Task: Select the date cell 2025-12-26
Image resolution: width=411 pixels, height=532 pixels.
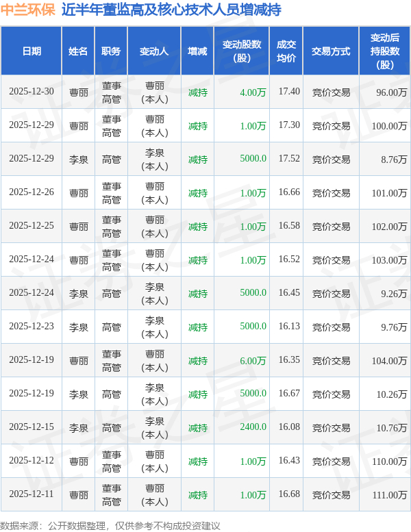Action: coord(32,192)
